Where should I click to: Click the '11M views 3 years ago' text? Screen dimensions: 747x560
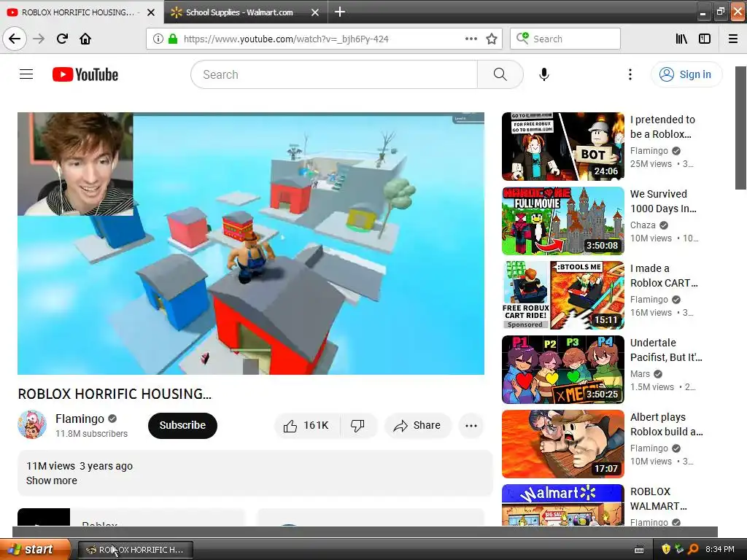tap(79, 466)
